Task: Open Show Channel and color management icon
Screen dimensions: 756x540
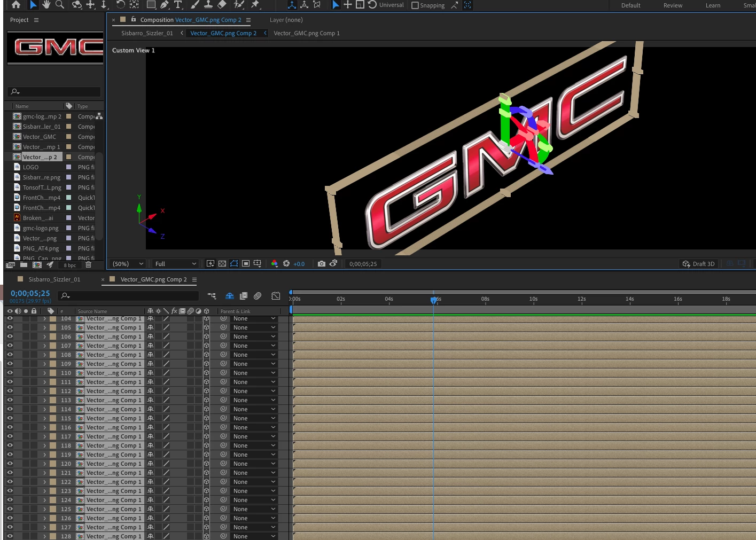Action: pyautogui.click(x=275, y=264)
